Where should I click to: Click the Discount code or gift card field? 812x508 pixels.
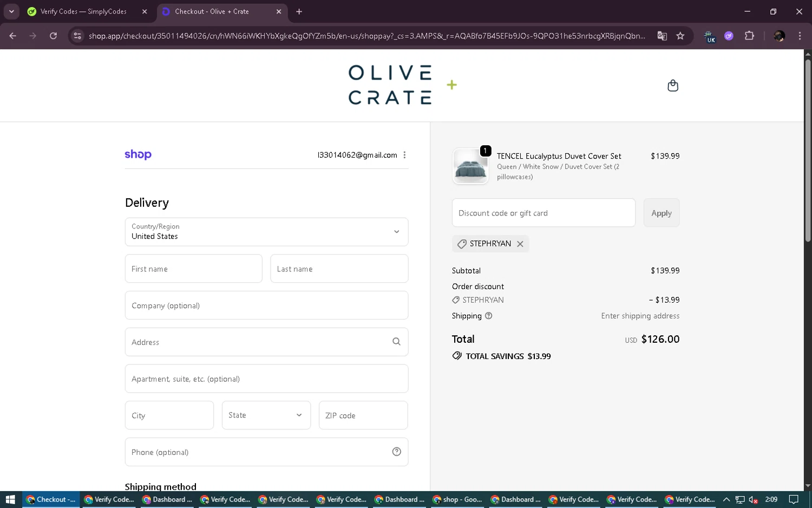pos(543,213)
